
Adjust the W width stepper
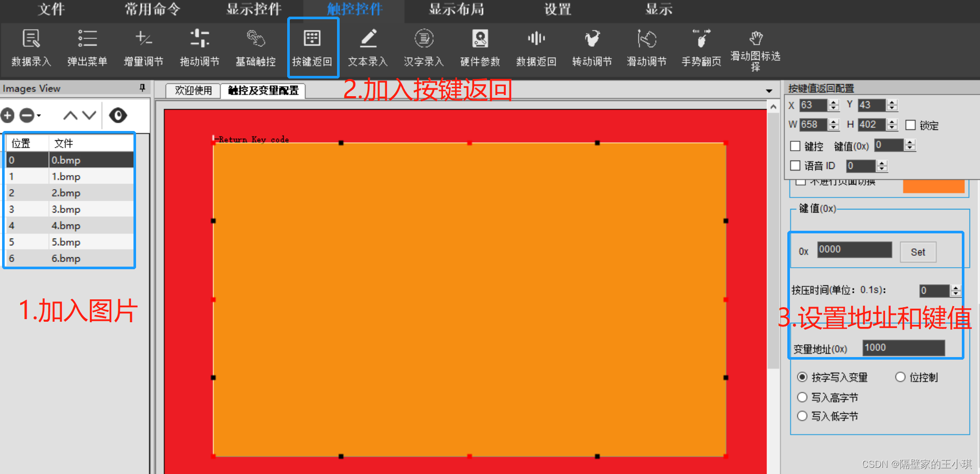coord(834,125)
